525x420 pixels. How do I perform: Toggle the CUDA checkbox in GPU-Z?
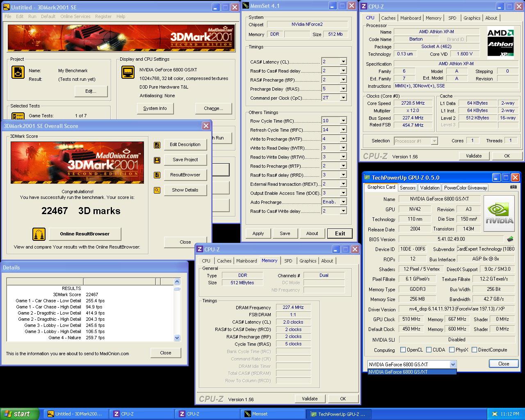tap(429, 350)
